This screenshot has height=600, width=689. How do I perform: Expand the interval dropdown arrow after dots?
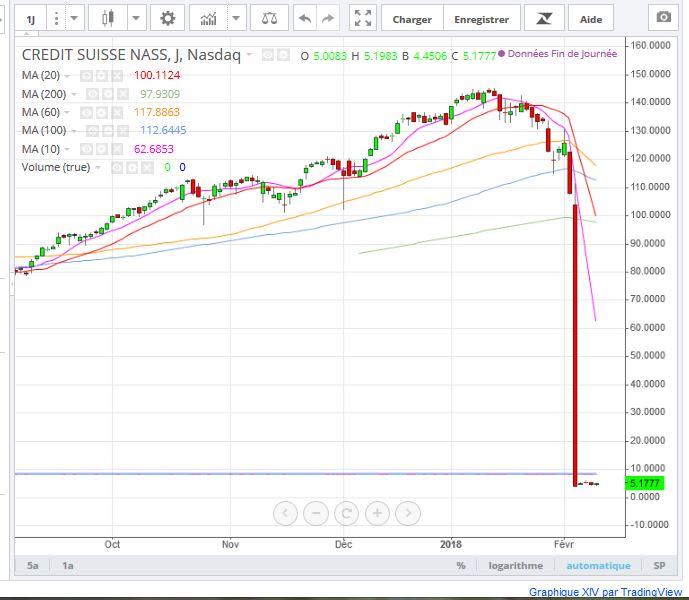pos(74,18)
